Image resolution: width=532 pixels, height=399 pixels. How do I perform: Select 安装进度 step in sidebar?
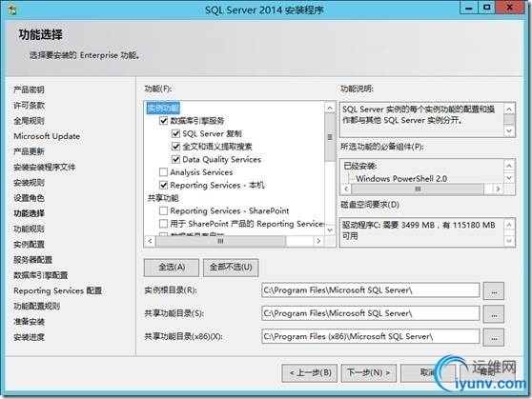pos(29,337)
